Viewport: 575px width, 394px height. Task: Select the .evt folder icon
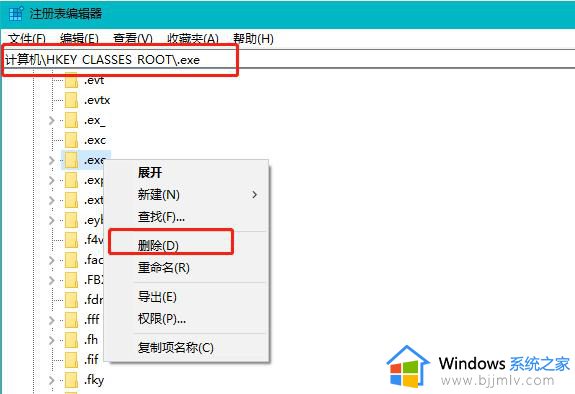point(72,80)
